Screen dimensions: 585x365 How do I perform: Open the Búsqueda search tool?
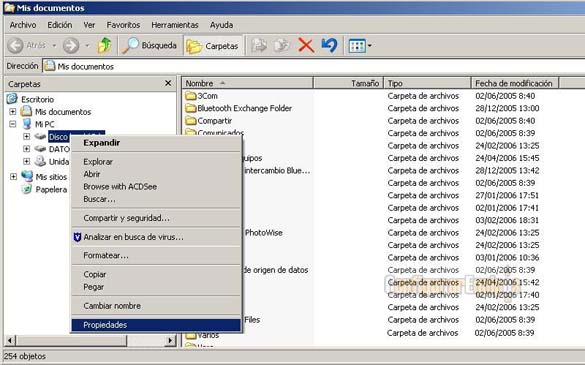150,46
